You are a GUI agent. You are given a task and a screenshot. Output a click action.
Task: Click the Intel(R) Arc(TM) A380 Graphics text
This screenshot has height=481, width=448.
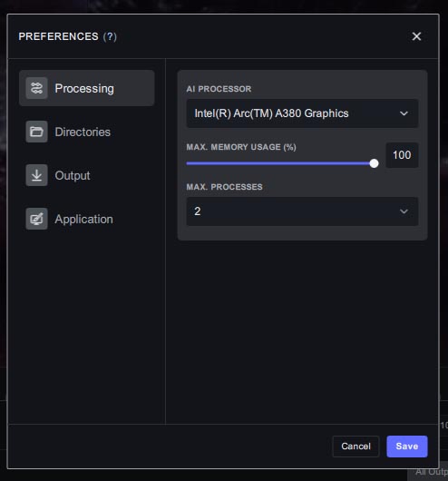point(271,113)
